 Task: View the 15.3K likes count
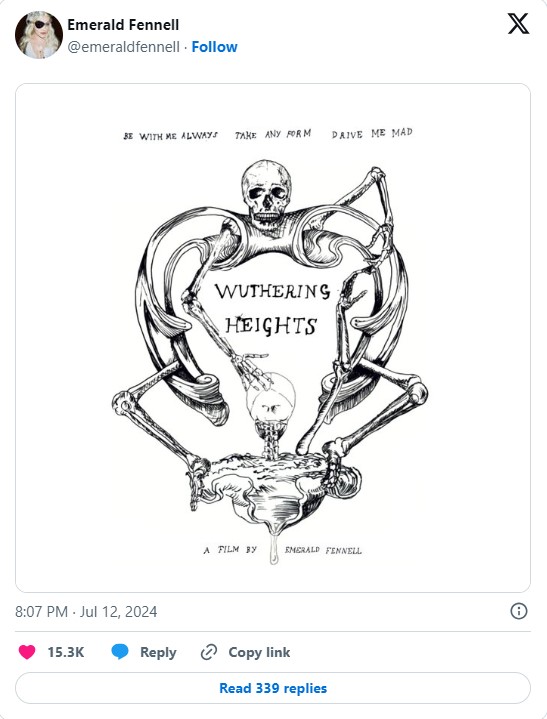coord(66,652)
